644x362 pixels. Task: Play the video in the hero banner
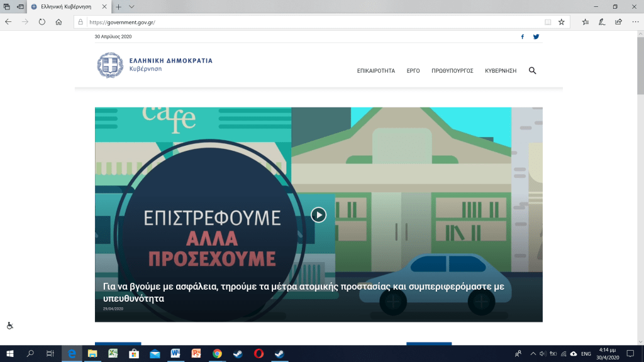[319, 215]
